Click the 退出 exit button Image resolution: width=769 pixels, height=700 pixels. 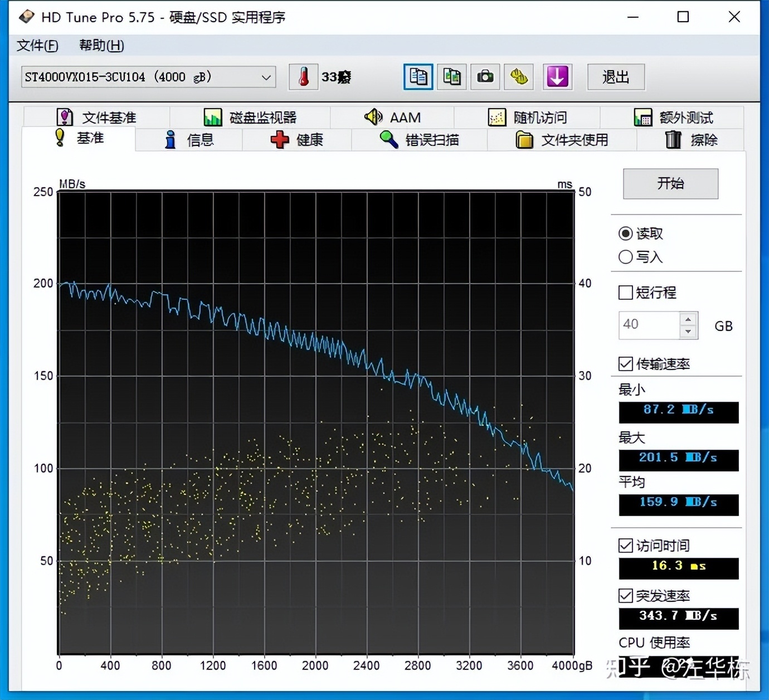(615, 77)
